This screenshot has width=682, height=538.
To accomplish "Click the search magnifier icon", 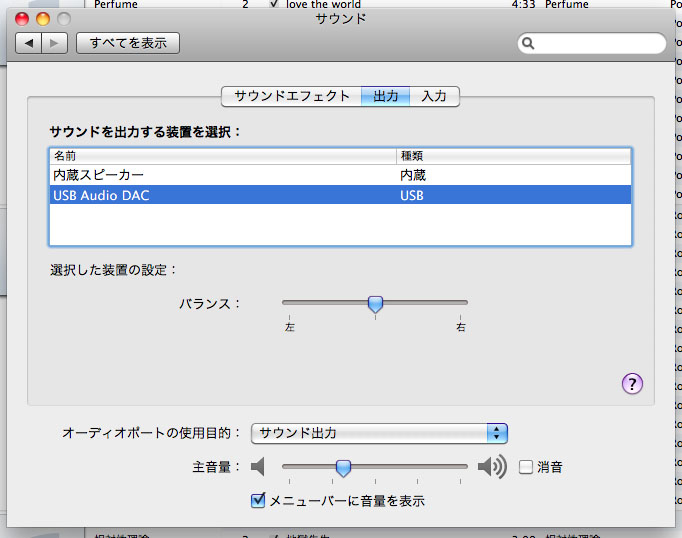I will 529,44.
